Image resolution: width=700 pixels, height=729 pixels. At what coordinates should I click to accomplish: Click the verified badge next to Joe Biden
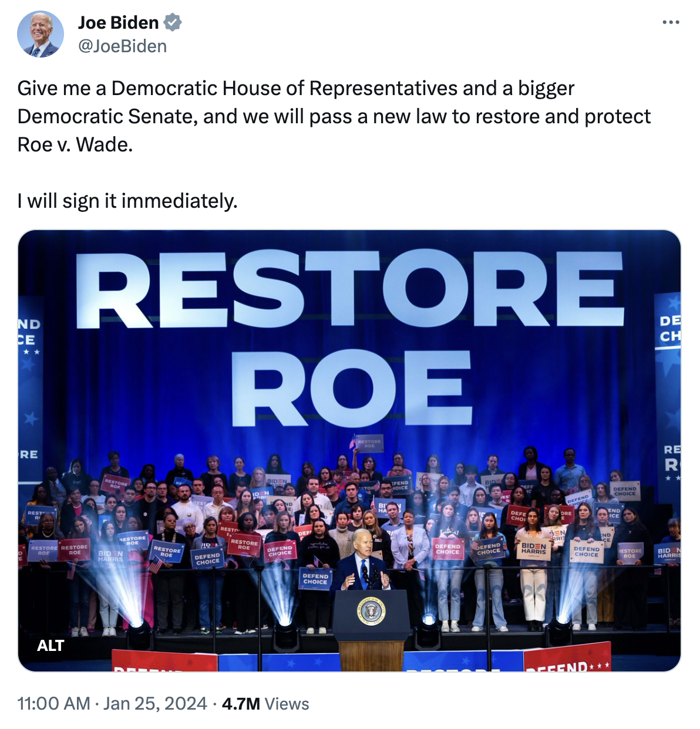click(173, 23)
